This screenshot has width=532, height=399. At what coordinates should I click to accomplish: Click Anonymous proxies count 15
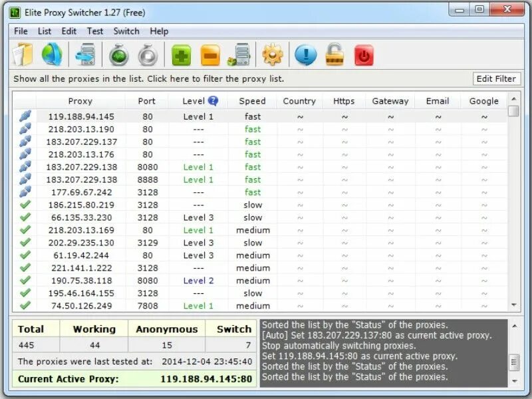tap(167, 345)
